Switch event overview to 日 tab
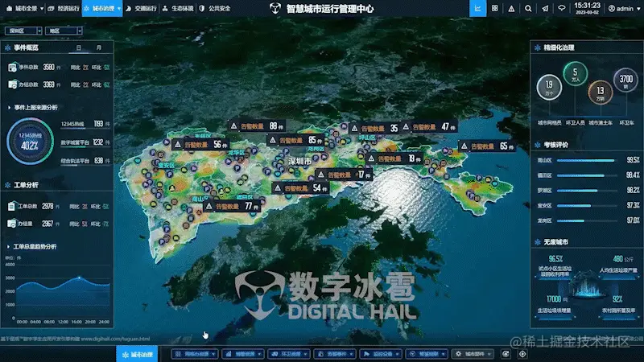Viewport: 644px width, 362px height. pos(79,47)
